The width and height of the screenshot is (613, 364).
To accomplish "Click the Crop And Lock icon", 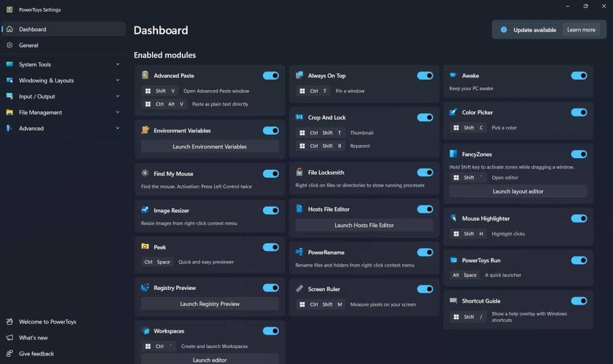I will (299, 117).
